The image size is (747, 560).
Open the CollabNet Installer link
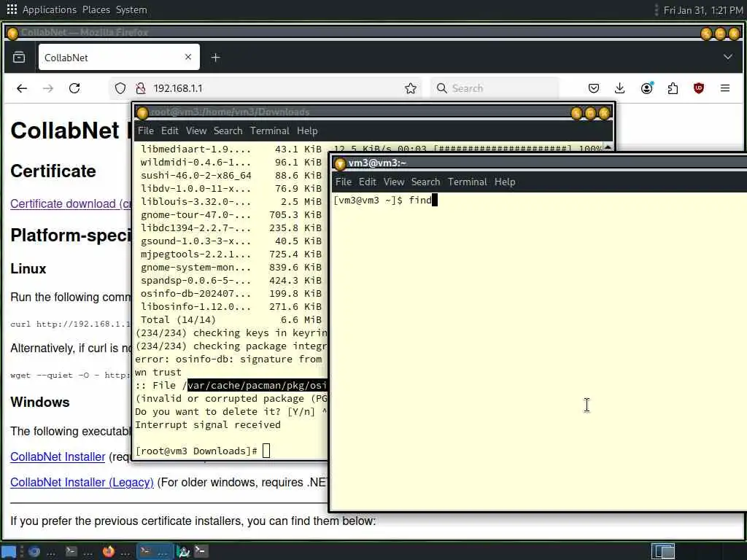click(x=58, y=456)
